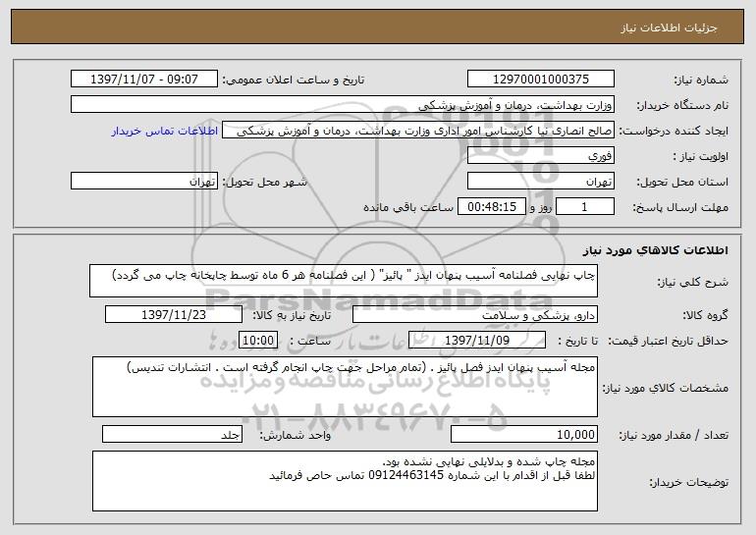
Task: Open the اطلاعات تماس خریدار link
Action: tap(165, 131)
